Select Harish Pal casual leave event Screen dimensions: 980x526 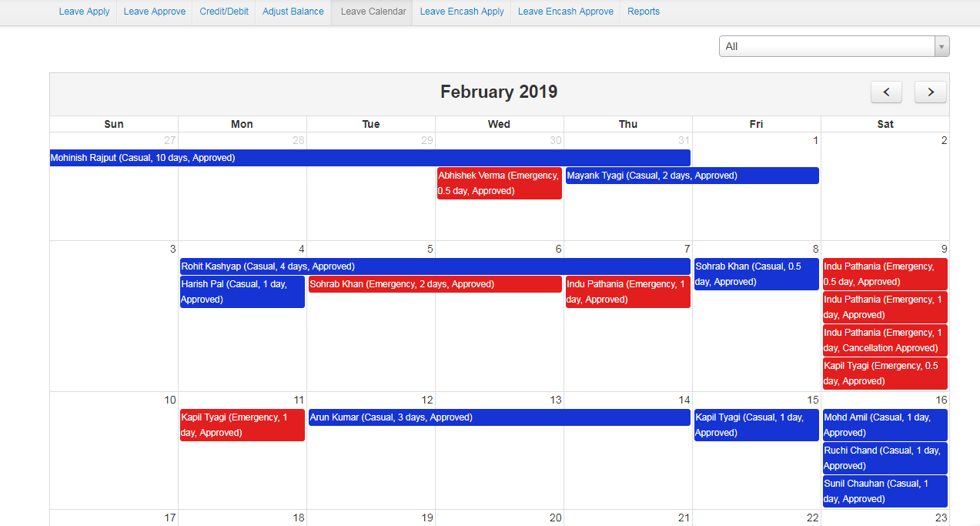coord(242,292)
